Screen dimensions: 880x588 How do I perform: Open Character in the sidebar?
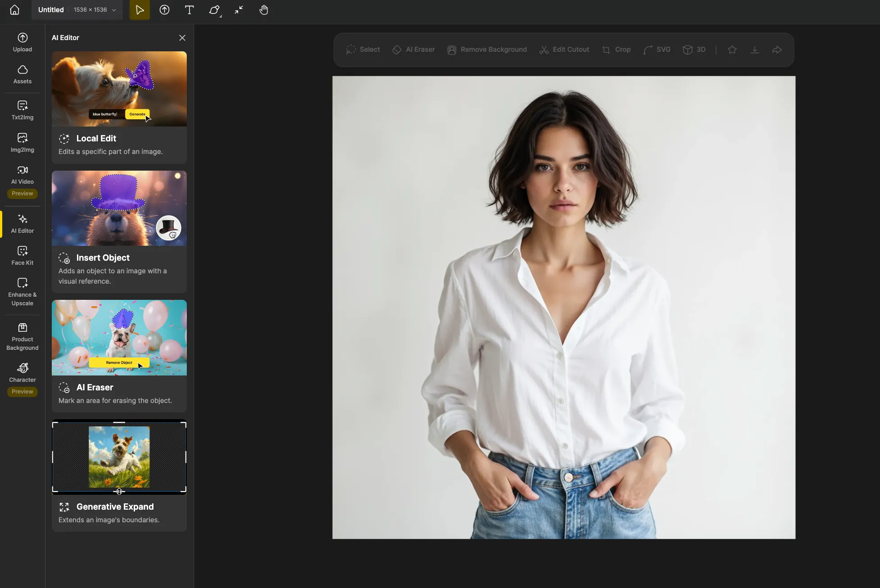[23, 373]
